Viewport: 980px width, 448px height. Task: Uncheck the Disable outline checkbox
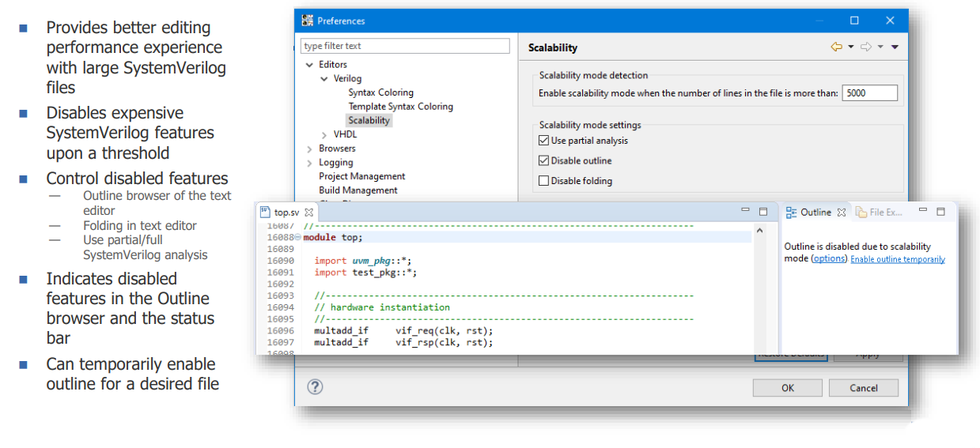pyautogui.click(x=543, y=161)
